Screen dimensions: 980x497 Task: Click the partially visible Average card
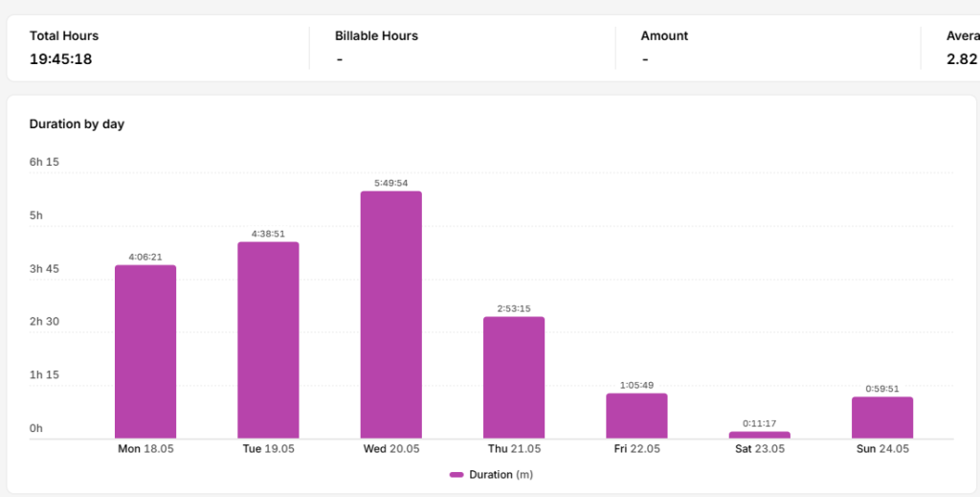point(950,48)
